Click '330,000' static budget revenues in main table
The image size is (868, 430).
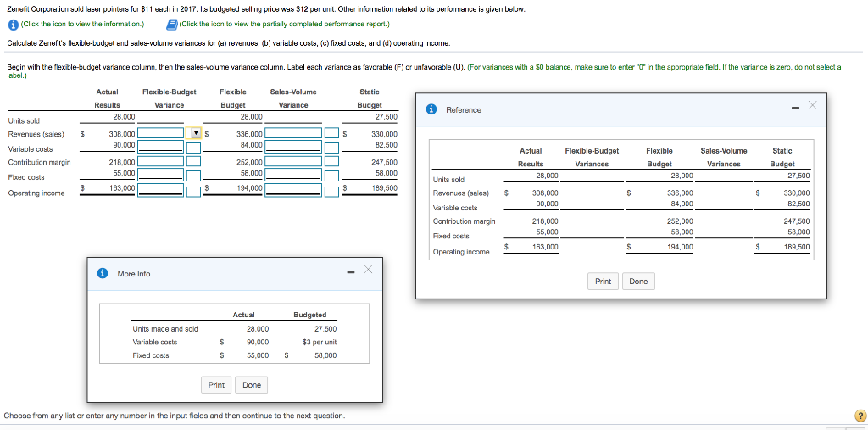[x=384, y=134]
